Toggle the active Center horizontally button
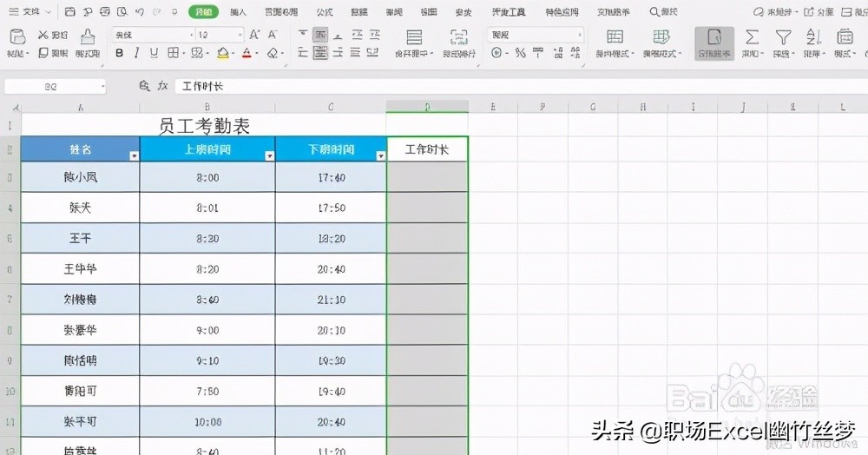This screenshot has width=868, height=455. tap(320, 53)
